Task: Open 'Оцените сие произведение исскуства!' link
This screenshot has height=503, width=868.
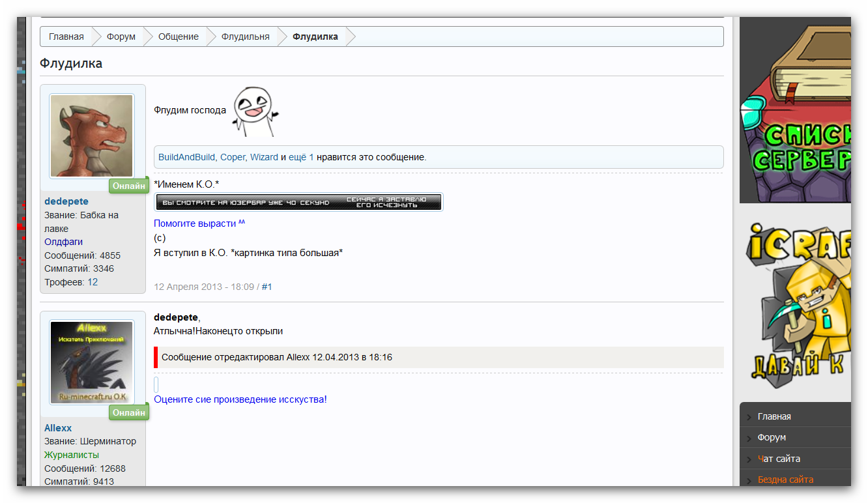Action: [240, 399]
